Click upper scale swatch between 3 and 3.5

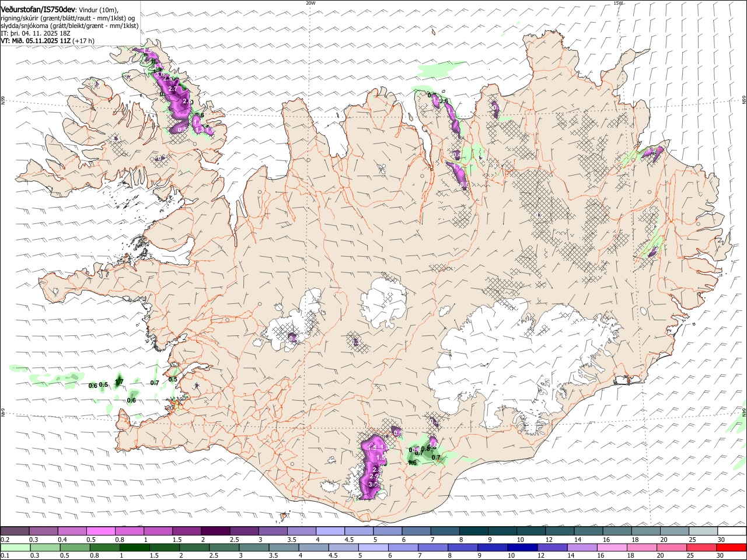coord(273,531)
